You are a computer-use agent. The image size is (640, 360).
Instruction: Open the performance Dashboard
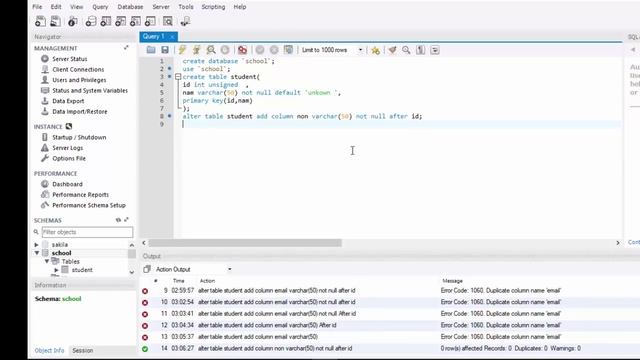coord(67,184)
